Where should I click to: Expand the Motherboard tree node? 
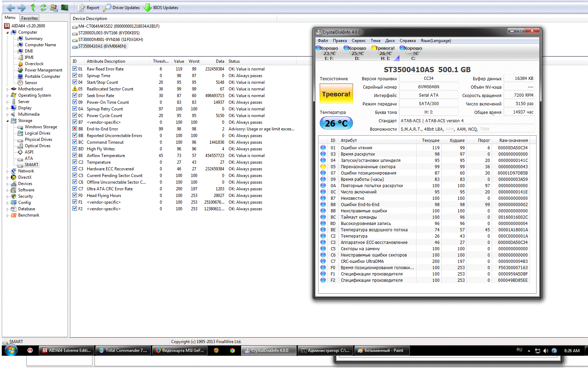pyautogui.click(x=7, y=89)
